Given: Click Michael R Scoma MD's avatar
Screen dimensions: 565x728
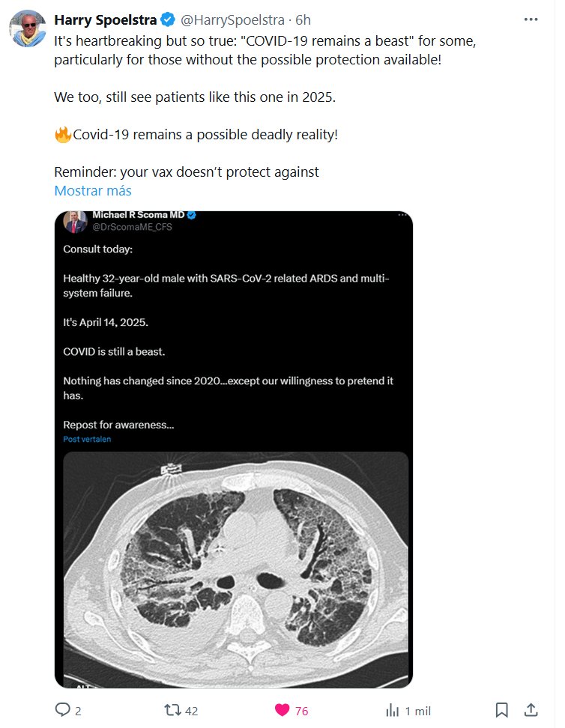Looking at the screenshot, I should tap(75, 221).
